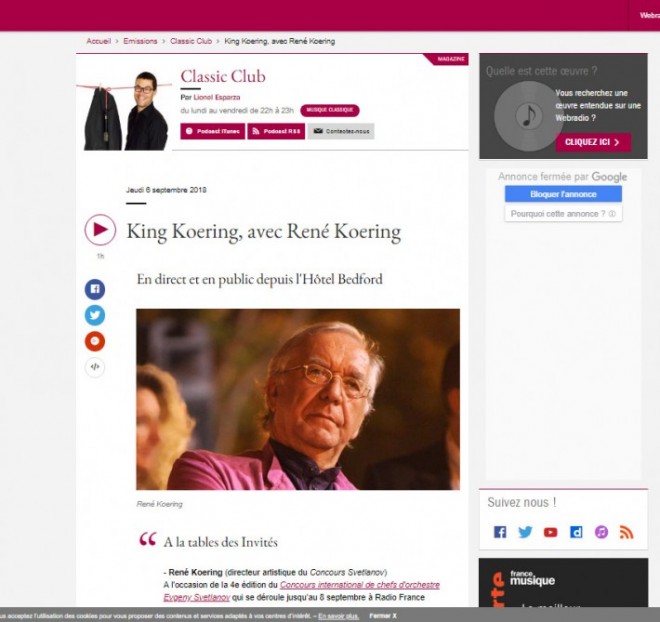Open Pourquoi cette annonce link
The height and width of the screenshot is (622, 660).
pos(563,214)
